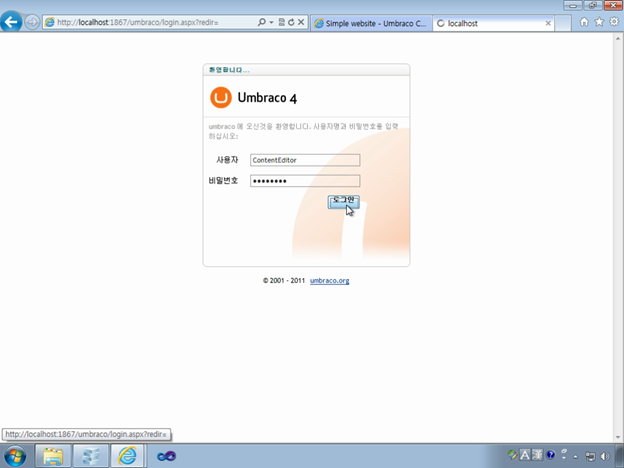Open the address bar dropdown arrow

point(271,22)
